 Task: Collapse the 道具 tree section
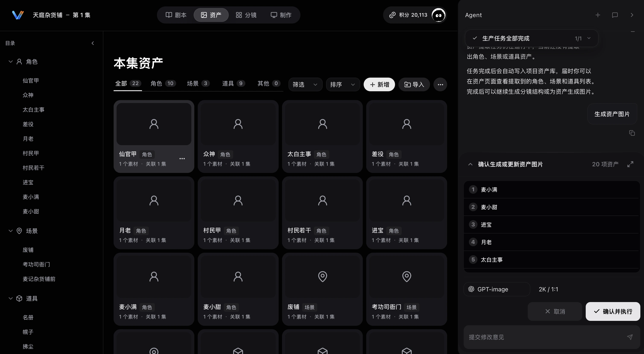tap(10, 298)
